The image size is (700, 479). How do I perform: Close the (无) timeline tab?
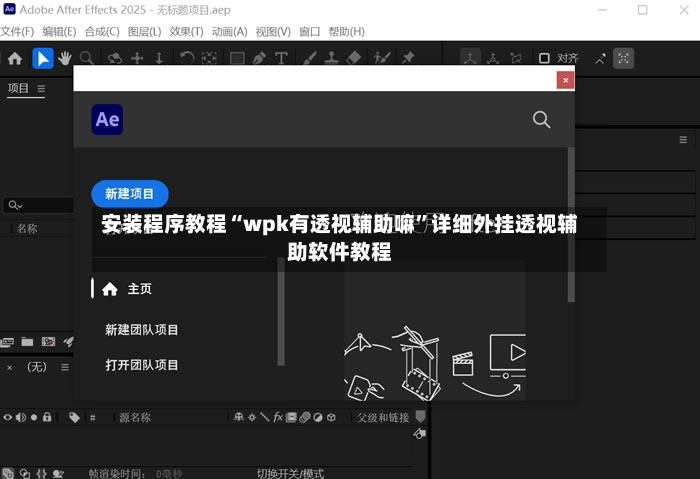coord(9,367)
